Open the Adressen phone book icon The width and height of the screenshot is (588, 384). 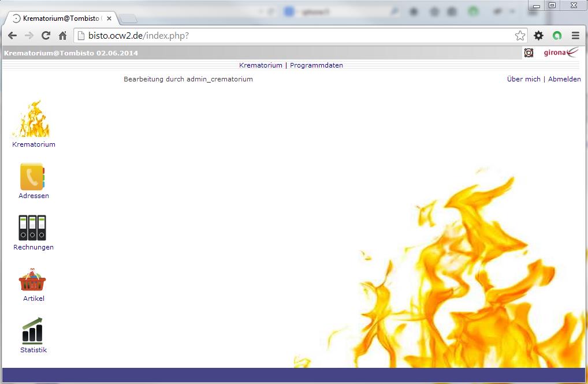[32, 177]
